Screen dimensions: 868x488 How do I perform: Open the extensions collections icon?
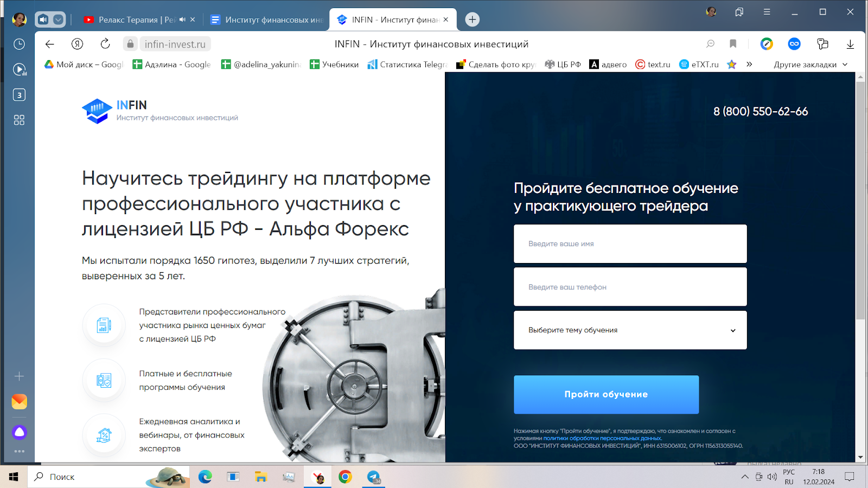pyautogui.click(x=822, y=44)
